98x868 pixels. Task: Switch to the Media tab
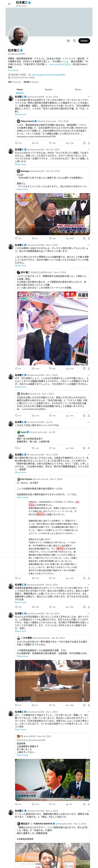(x=78, y=90)
